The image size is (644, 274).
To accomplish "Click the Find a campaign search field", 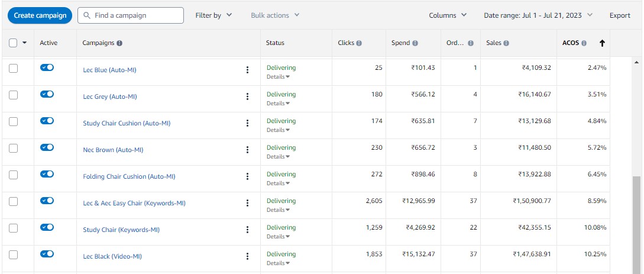I will [x=136, y=15].
